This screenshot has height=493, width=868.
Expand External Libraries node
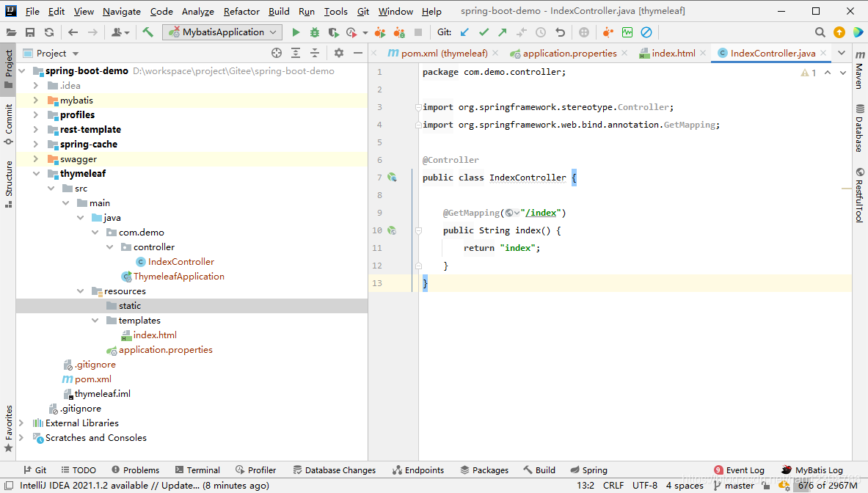(x=21, y=423)
